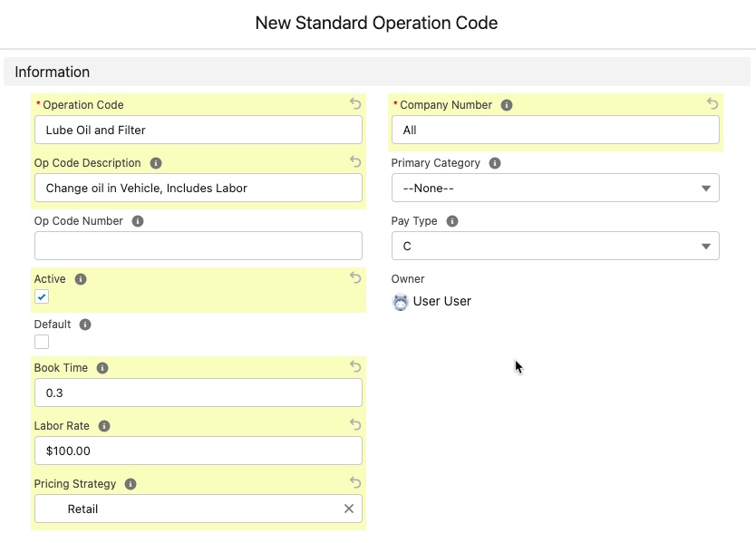Enable the Default checkbox
756x543 pixels.
point(42,342)
